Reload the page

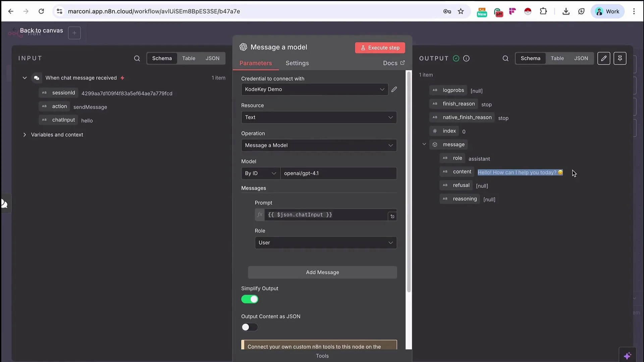point(41,11)
